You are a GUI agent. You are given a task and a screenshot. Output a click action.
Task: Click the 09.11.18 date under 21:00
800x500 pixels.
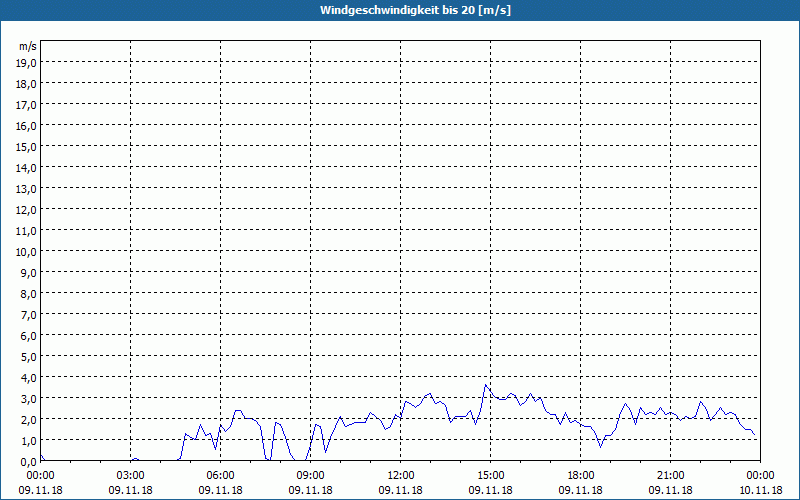coord(670,490)
